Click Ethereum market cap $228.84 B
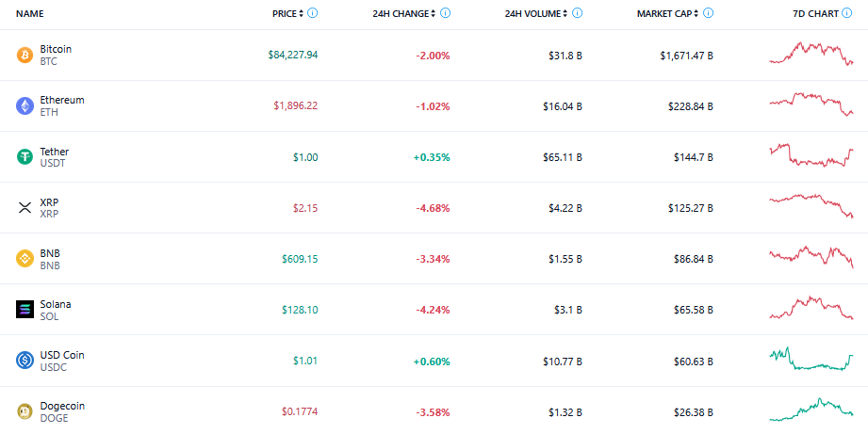The image size is (868, 434). point(691,106)
